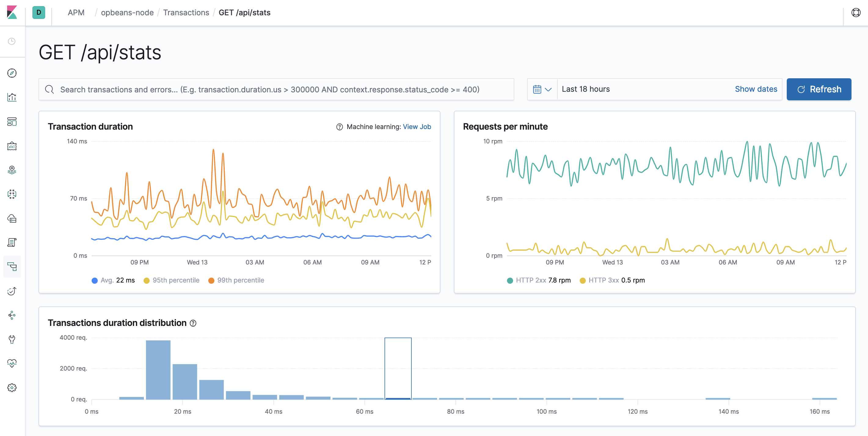Click Transactions breadcrumb tab item
Viewport: 868px width, 436px height.
(x=186, y=12)
